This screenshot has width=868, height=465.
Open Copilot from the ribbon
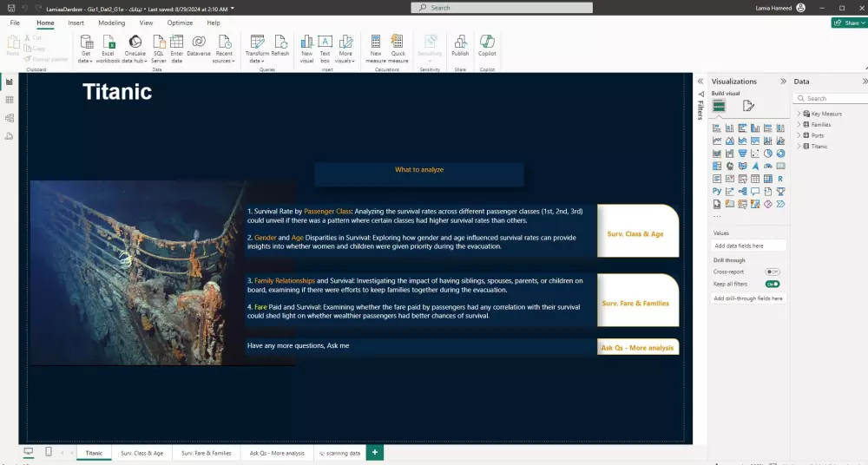click(x=487, y=45)
